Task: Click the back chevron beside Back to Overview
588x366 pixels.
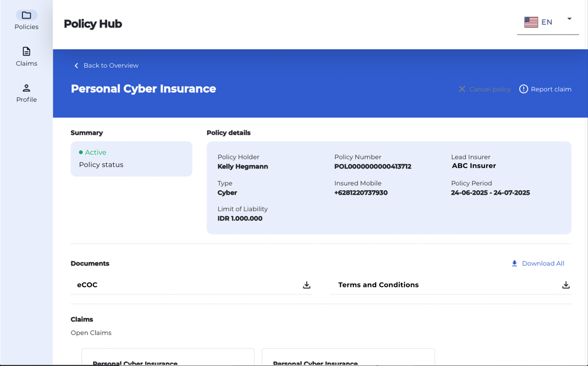Action: (76, 65)
